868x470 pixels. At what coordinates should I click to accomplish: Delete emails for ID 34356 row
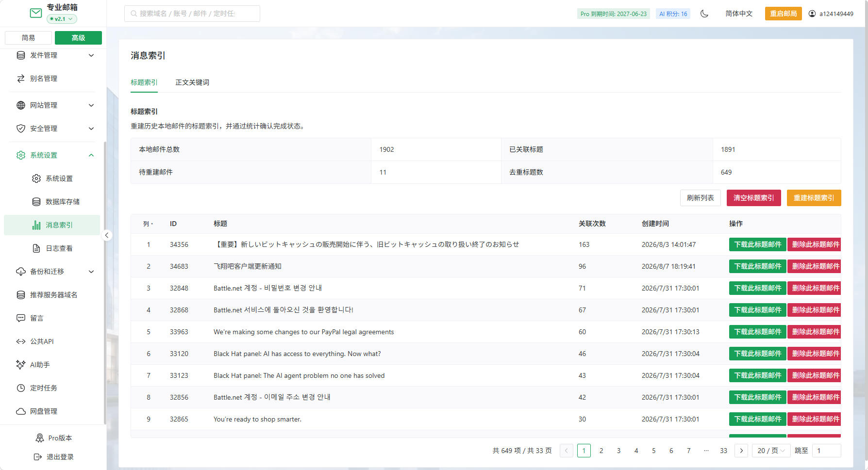click(814, 244)
